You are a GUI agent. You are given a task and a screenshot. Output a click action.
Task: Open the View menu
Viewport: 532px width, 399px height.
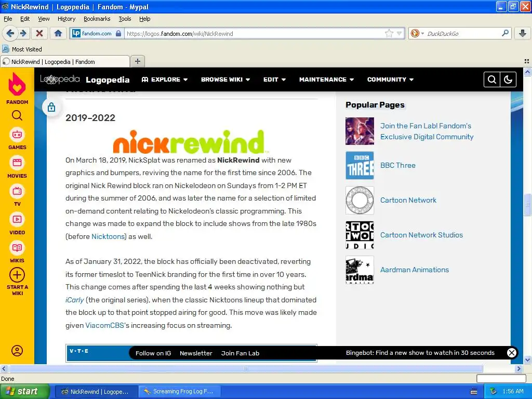(44, 19)
